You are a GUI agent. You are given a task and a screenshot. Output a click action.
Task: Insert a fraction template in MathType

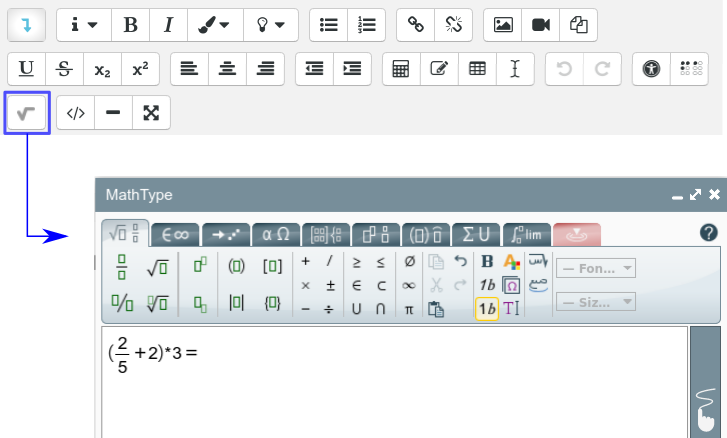point(122,266)
